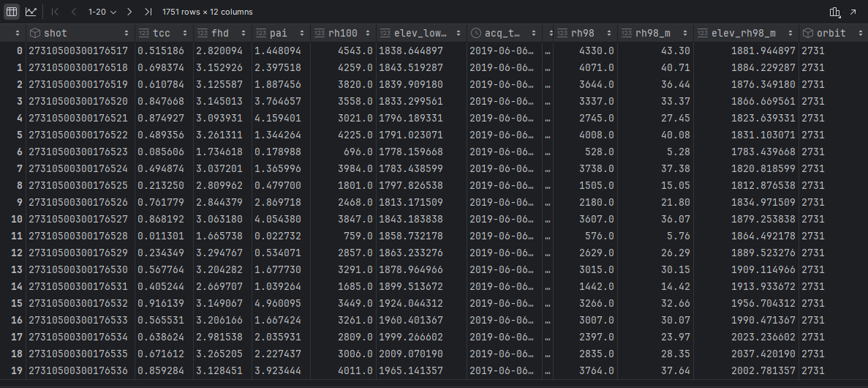Toggle sort arrows on tcc column
The image size is (868, 388).
click(184, 33)
